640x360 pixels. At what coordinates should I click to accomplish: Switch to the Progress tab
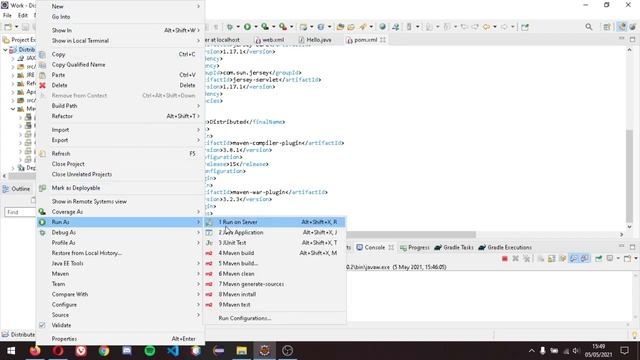415,247
